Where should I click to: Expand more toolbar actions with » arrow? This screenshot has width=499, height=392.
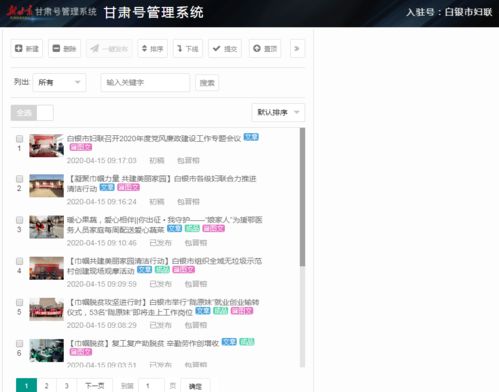point(297,49)
